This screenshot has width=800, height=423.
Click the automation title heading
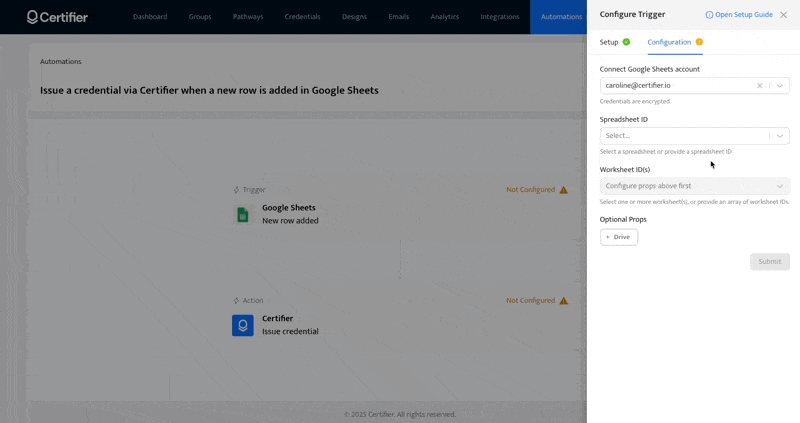(209, 90)
